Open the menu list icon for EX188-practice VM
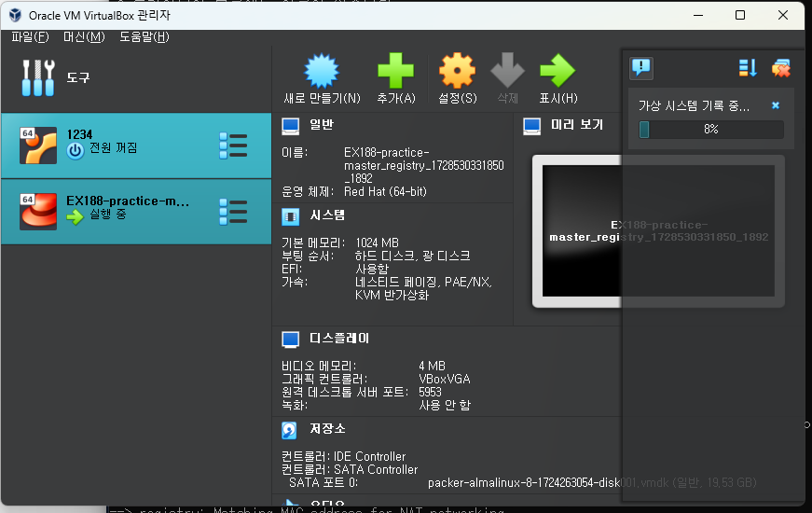 click(x=233, y=212)
